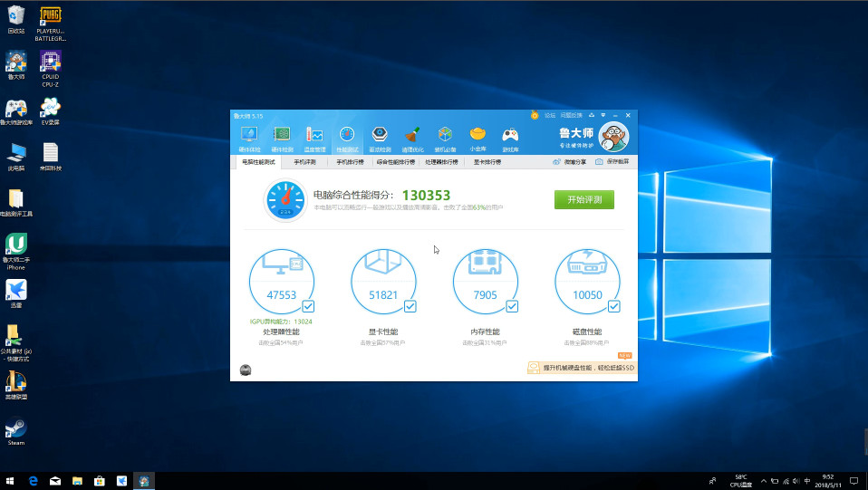
Task: Click the skin/theme icon in title bar
Action: tap(592, 115)
